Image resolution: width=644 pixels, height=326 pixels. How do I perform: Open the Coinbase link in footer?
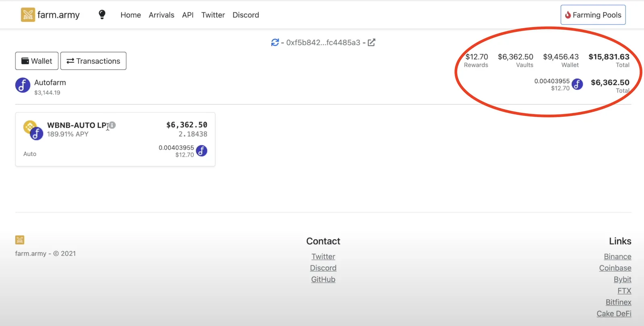pyautogui.click(x=615, y=268)
